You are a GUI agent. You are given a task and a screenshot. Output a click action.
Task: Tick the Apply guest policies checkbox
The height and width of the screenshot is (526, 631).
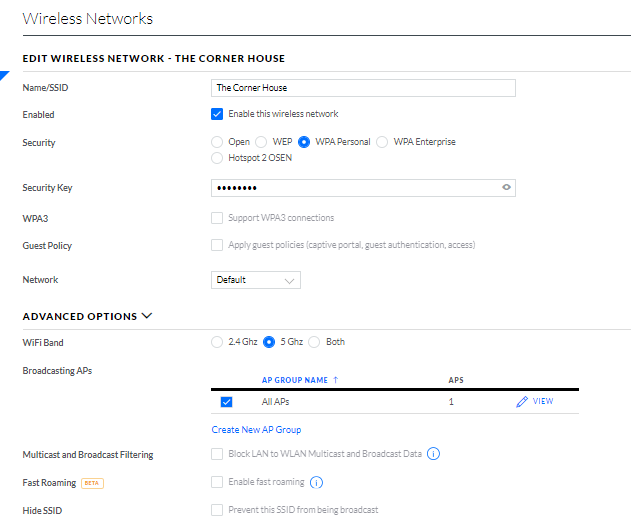(x=217, y=245)
